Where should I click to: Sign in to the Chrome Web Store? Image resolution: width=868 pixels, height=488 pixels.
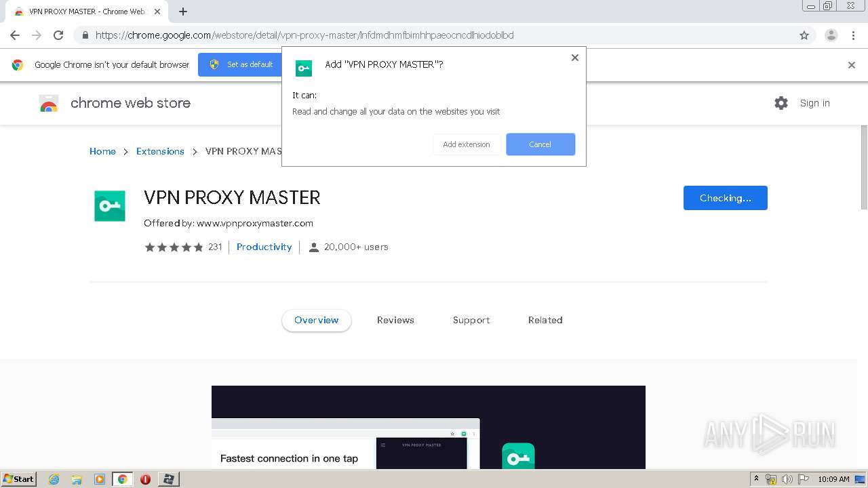pos(814,103)
